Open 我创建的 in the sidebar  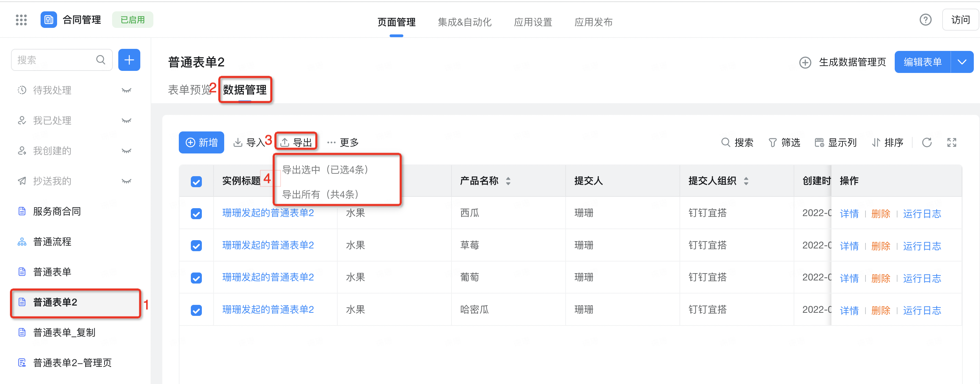point(52,151)
